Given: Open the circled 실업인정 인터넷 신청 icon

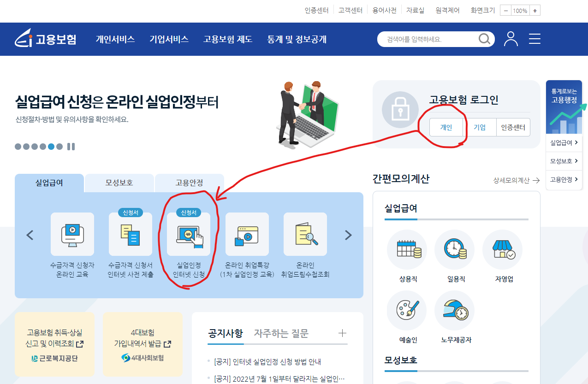Looking at the screenshot, I should (189, 234).
